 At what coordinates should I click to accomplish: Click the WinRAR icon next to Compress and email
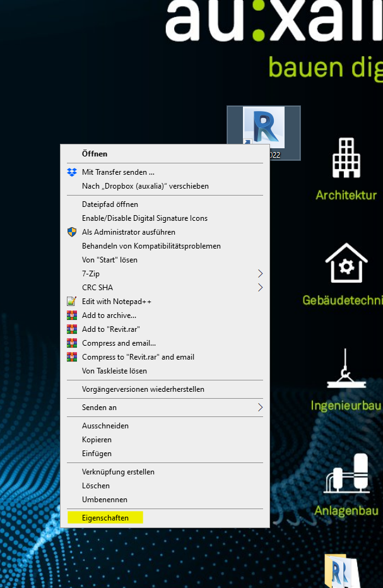[72, 343]
